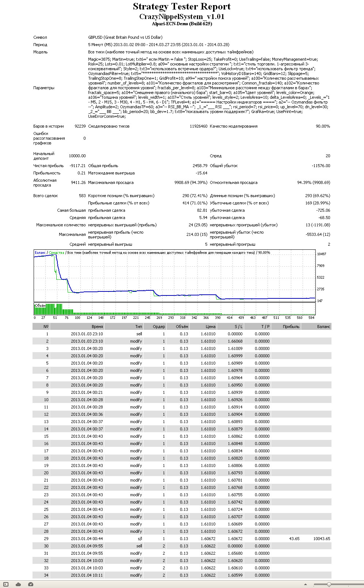Click Короткие позиции value 290 (72.41%)
The height and width of the screenshot is (588, 364).
click(195, 196)
